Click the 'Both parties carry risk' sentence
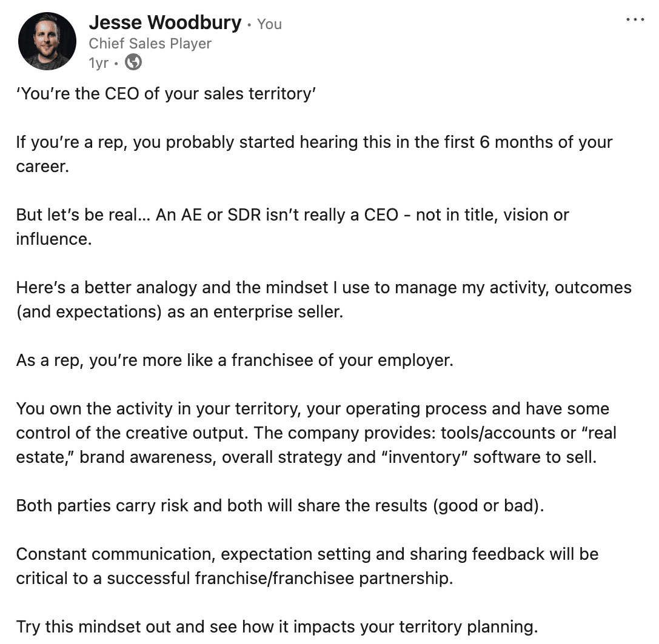This screenshot has height=644, width=659. coord(280,505)
